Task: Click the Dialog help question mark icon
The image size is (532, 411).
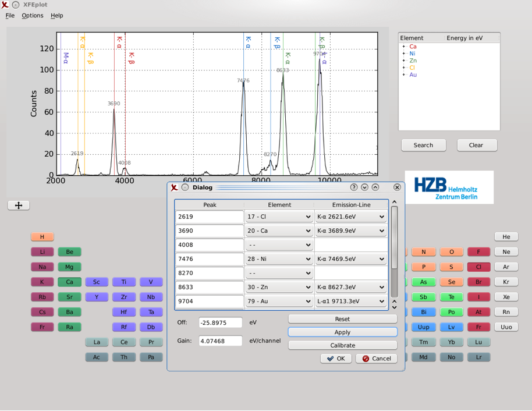Action: (354, 187)
